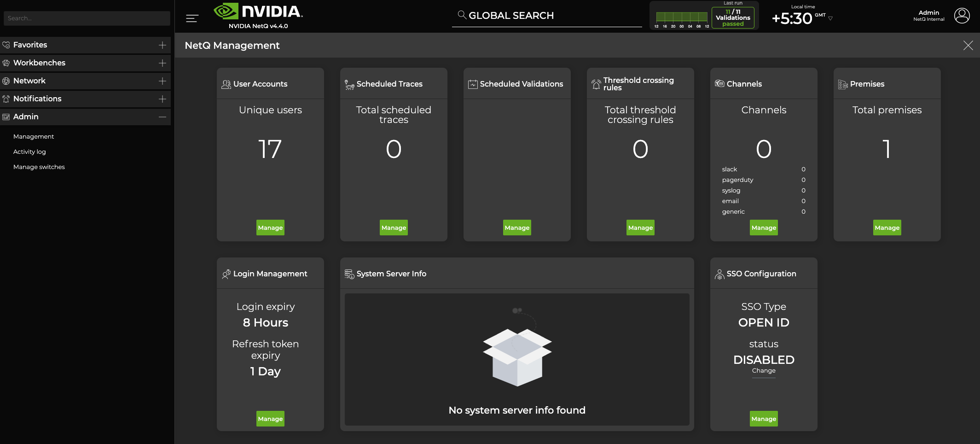Select the Login Management icon
980x444 pixels.
226,274
